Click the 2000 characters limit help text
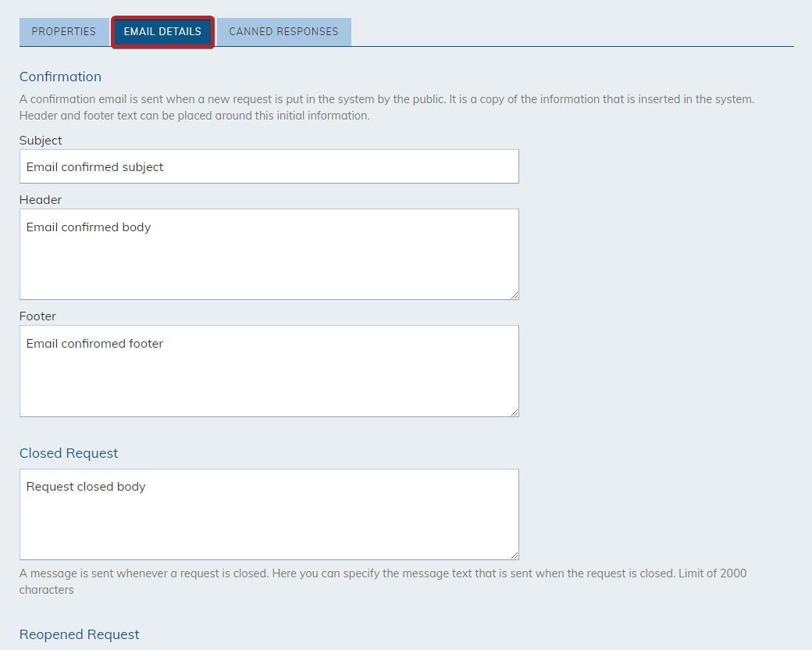 pyautogui.click(x=383, y=581)
